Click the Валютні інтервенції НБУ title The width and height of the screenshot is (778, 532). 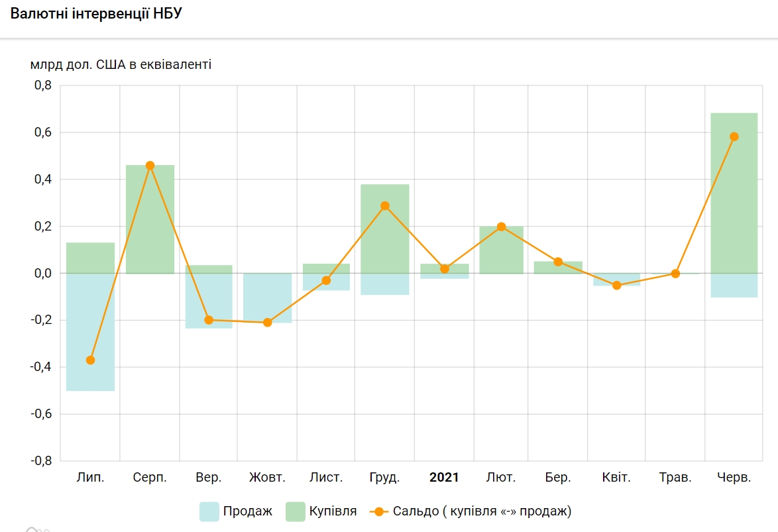pos(96,14)
